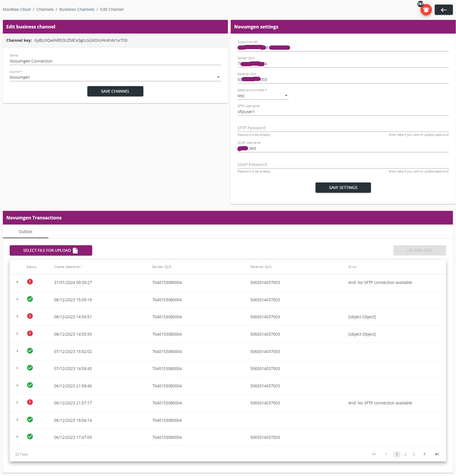Viewport: 456px width, 476px height.
Task: Expand the 06/12/2023 17:47:09 transaction row
Action: (17, 437)
